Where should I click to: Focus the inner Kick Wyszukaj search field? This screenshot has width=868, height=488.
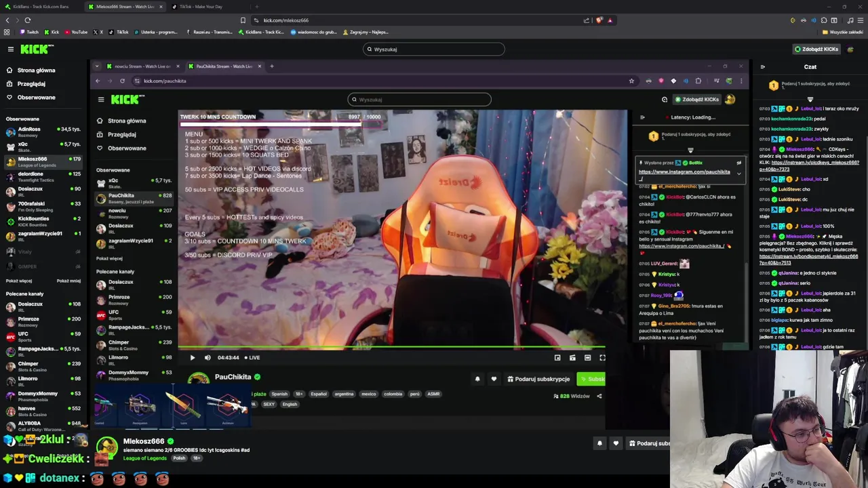(419, 100)
